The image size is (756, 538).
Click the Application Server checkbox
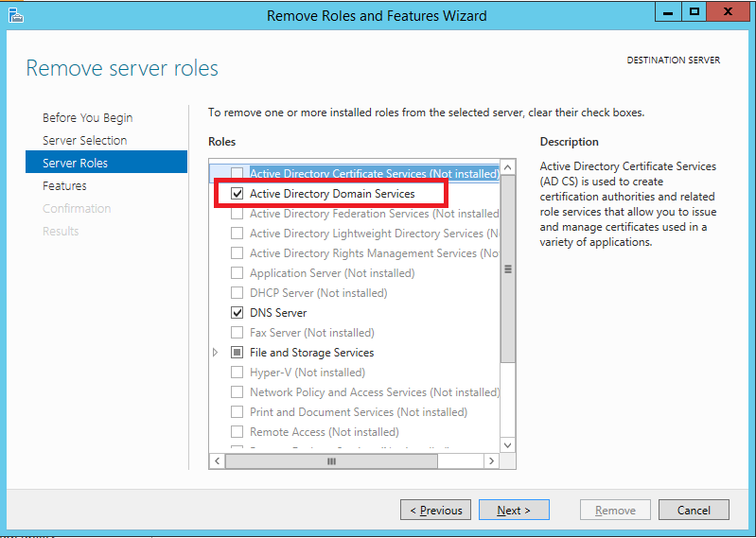pyautogui.click(x=237, y=273)
